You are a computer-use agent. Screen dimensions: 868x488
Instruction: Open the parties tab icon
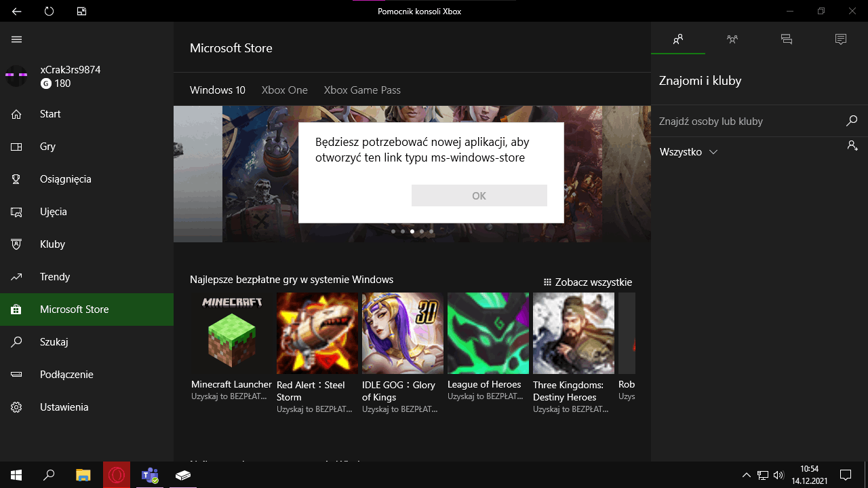point(732,39)
